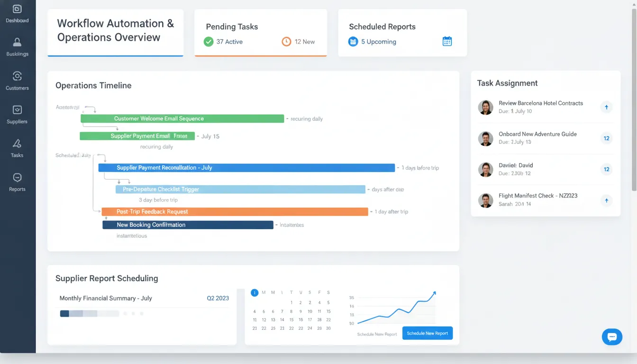Select the Supplier Payment Email bar

click(x=137, y=136)
